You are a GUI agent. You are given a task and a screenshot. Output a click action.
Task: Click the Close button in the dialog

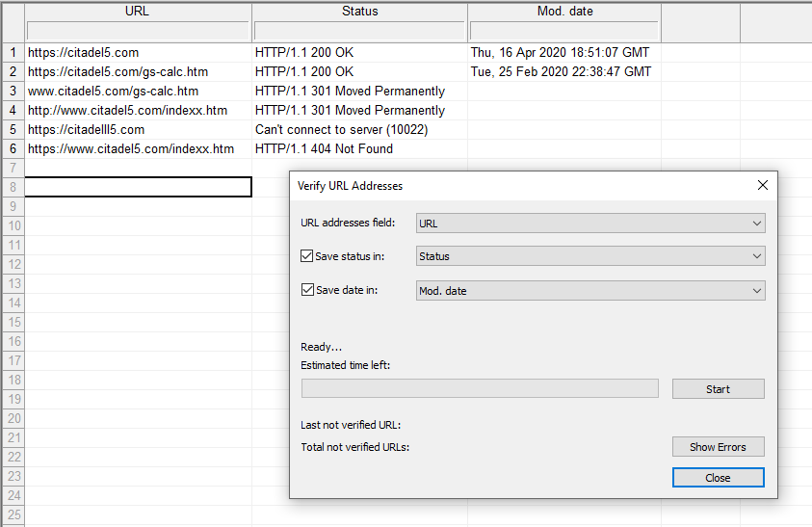coord(718,478)
